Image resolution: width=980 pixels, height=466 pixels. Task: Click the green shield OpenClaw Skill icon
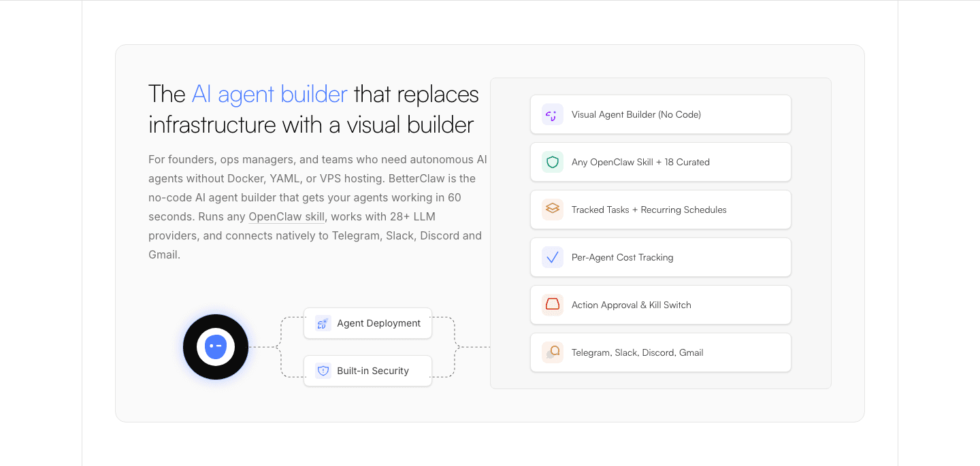(x=553, y=162)
